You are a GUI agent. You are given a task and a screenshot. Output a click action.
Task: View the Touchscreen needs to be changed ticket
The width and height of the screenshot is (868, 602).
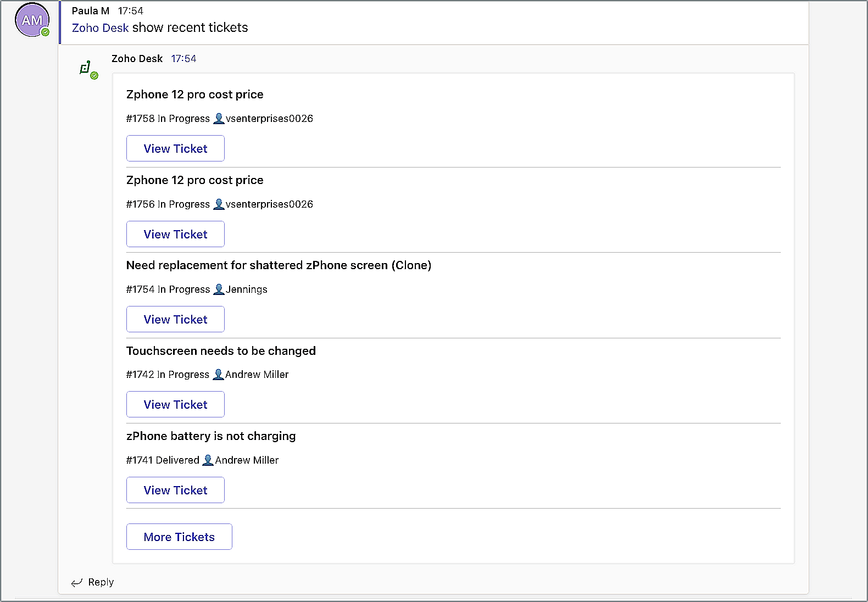[x=175, y=404]
